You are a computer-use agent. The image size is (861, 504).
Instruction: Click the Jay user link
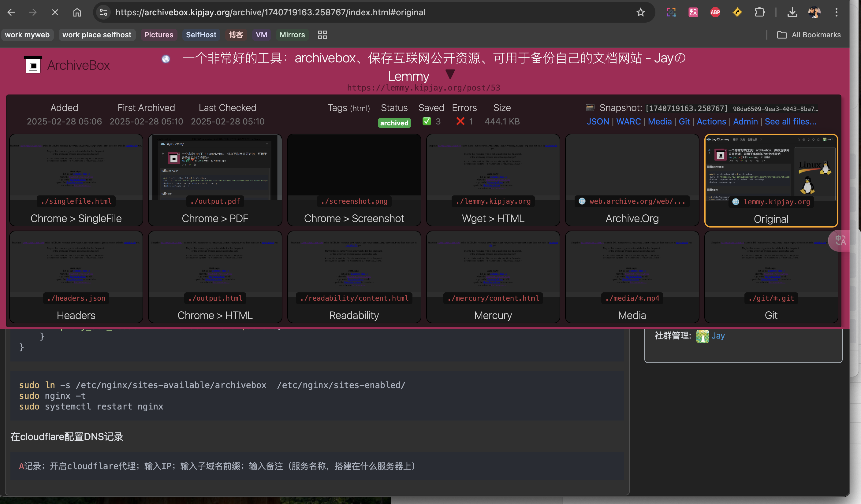[x=718, y=336]
